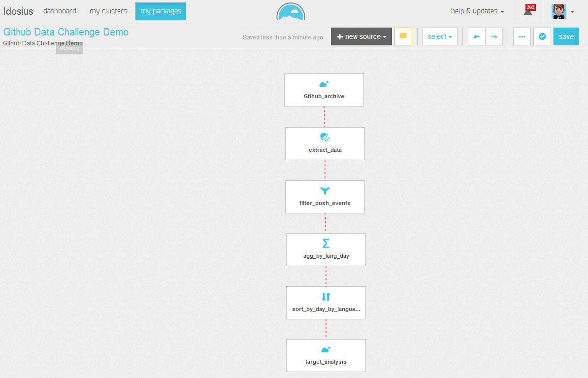Select the agg_by_lang_day sigma node
The image size is (588, 378).
pyautogui.click(x=326, y=249)
